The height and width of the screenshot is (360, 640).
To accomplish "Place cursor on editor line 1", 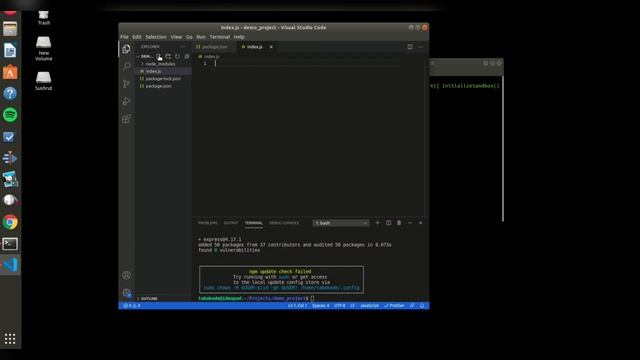I will pos(306,64).
